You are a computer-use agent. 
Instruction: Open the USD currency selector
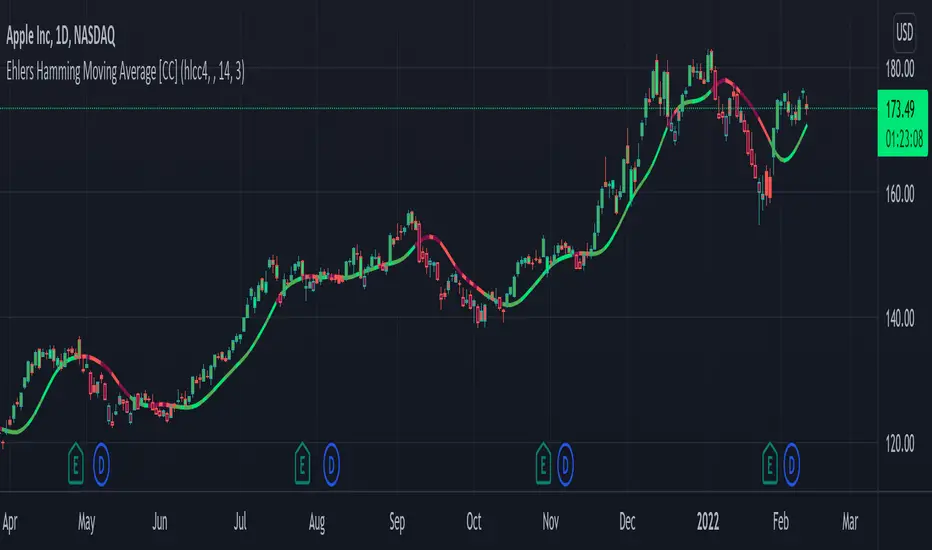(904, 32)
